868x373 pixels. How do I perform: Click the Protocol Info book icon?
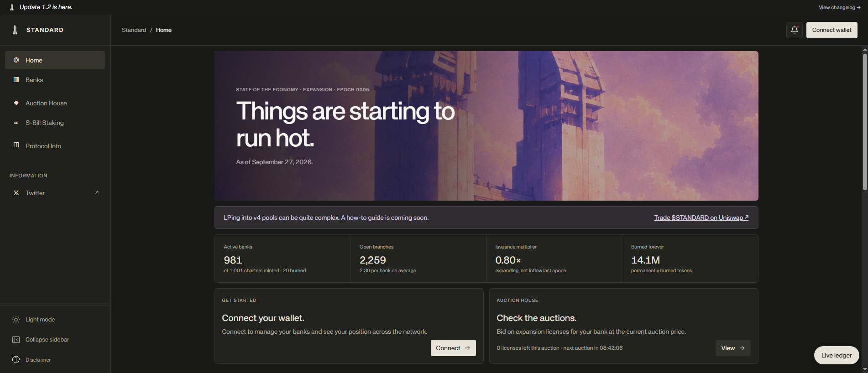pyautogui.click(x=16, y=145)
